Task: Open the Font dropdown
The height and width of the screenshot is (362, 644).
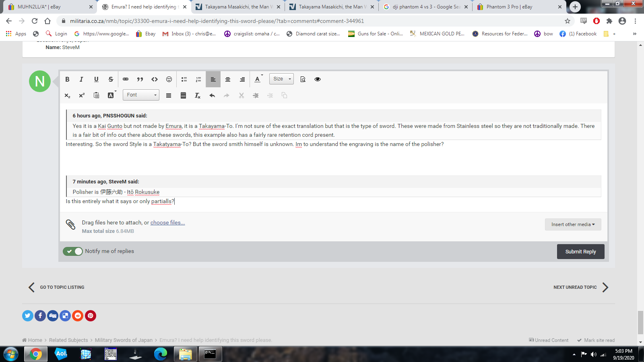Action: click(141, 95)
